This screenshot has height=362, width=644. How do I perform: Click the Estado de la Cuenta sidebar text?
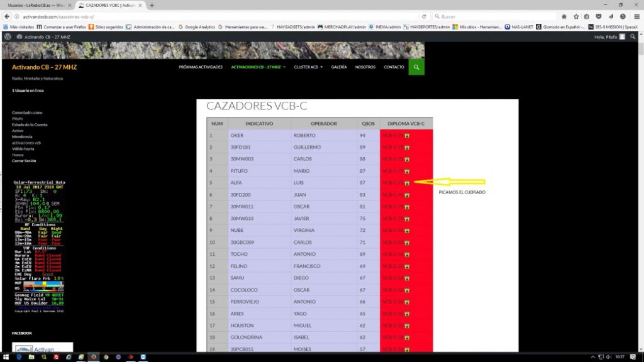coord(30,125)
